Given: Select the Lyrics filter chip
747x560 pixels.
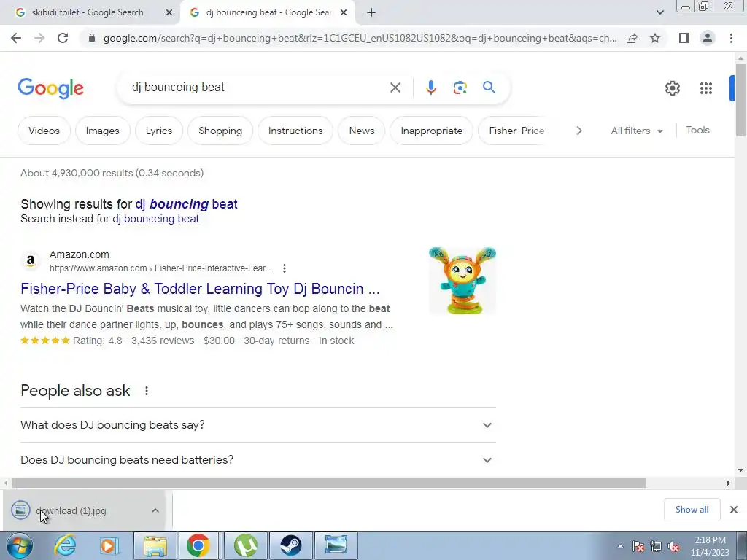Looking at the screenshot, I should click(x=158, y=131).
